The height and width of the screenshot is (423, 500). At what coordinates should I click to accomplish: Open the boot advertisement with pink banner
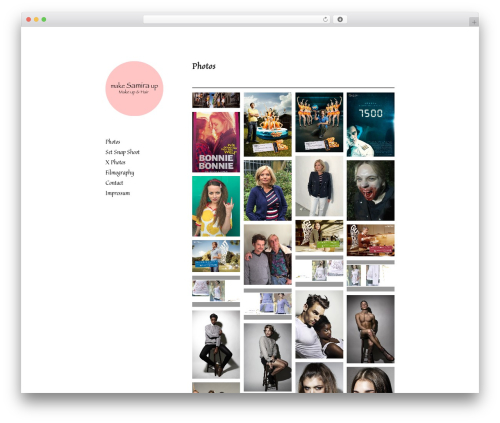tap(370, 240)
